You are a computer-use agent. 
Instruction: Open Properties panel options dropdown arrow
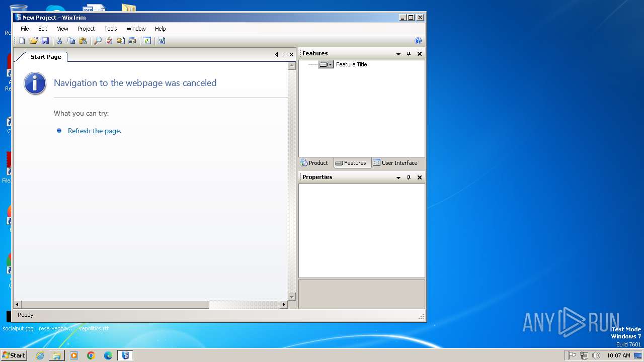tap(398, 177)
